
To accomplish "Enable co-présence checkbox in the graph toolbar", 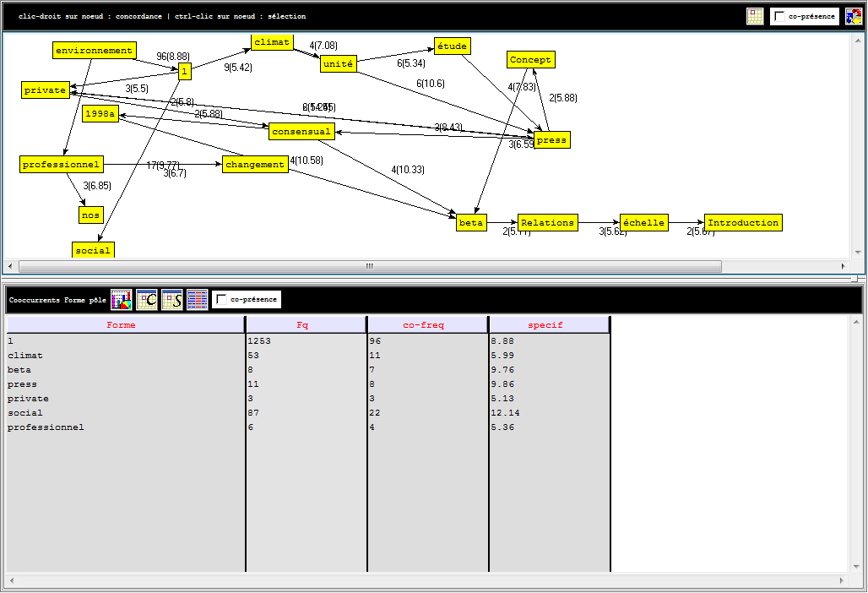I will click(779, 16).
